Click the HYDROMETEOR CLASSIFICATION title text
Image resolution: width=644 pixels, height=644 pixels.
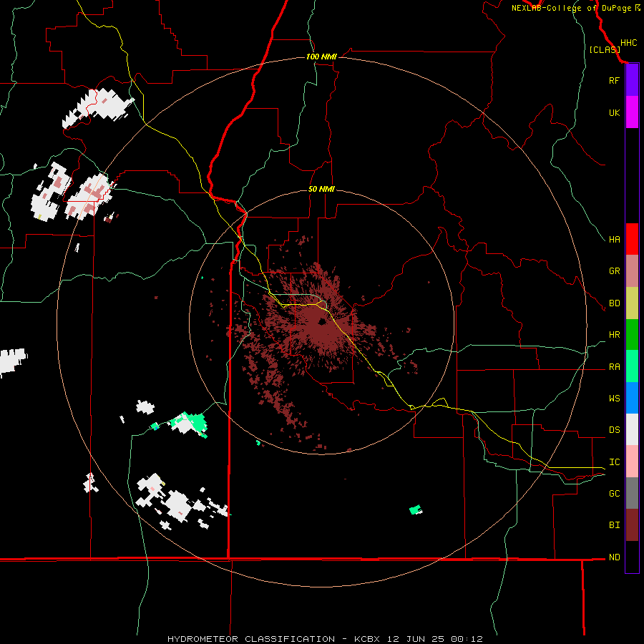pyautogui.click(x=251, y=639)
